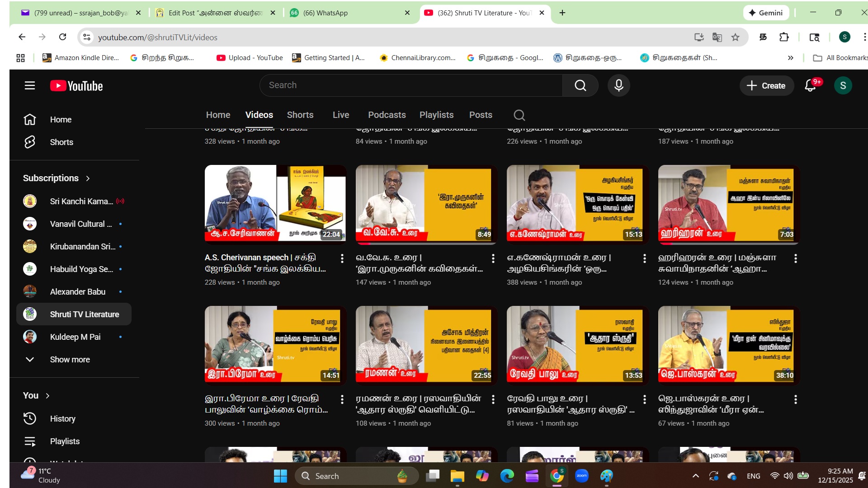868x488 pixels.
Task: Switch to the Shorts channel tab
Action: tap(300, 115)
